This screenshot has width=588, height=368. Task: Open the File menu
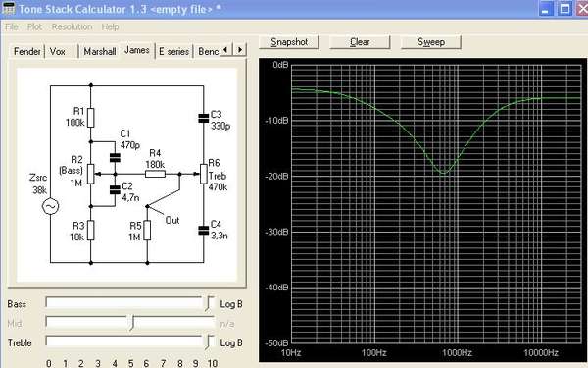[x=11, y=27]
